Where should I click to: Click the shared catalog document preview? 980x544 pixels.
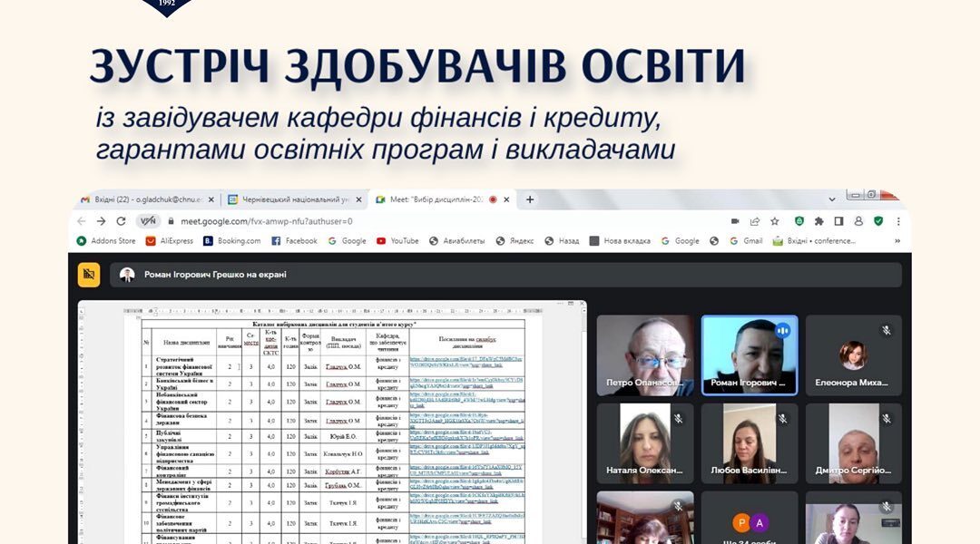pos(332,423)
